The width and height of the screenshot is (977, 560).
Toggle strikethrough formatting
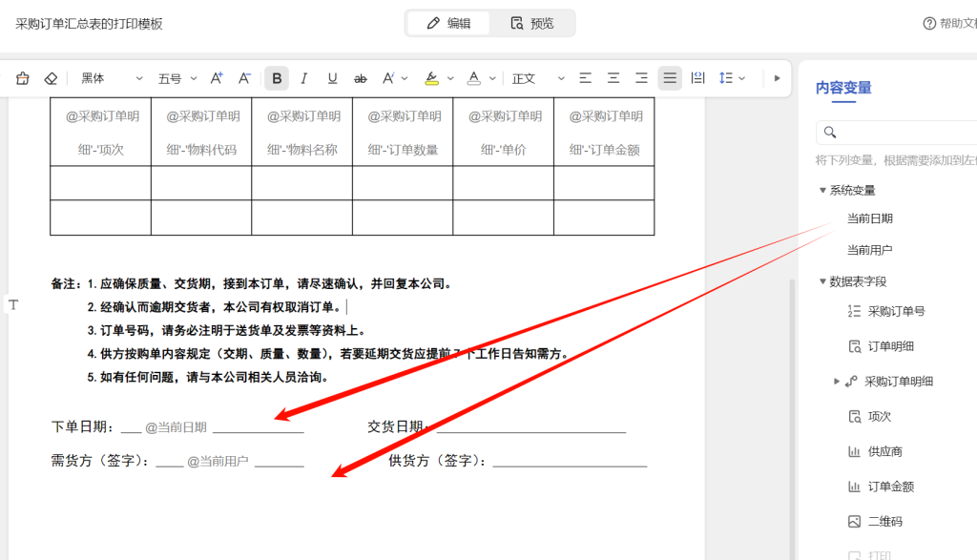click(360, 78)
